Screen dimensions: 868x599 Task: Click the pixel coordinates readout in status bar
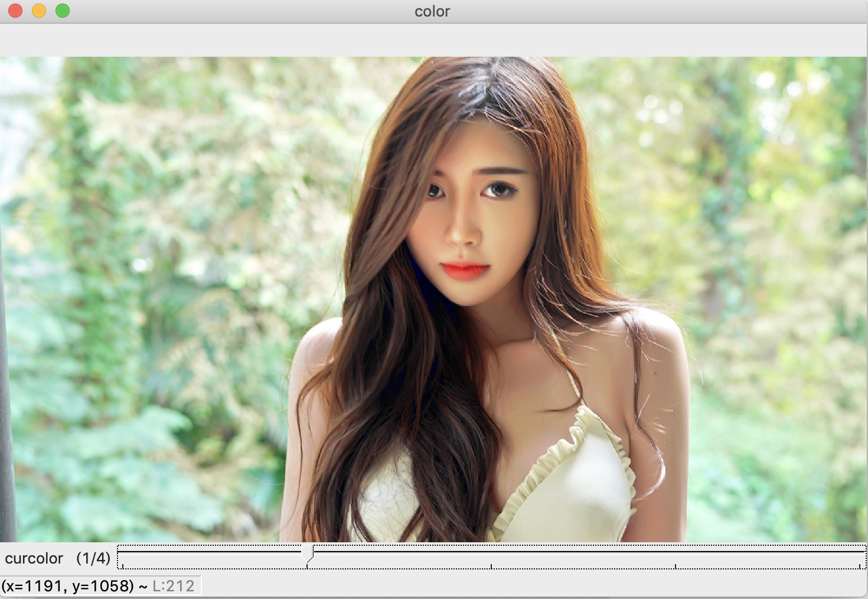[x=74, y=586]
